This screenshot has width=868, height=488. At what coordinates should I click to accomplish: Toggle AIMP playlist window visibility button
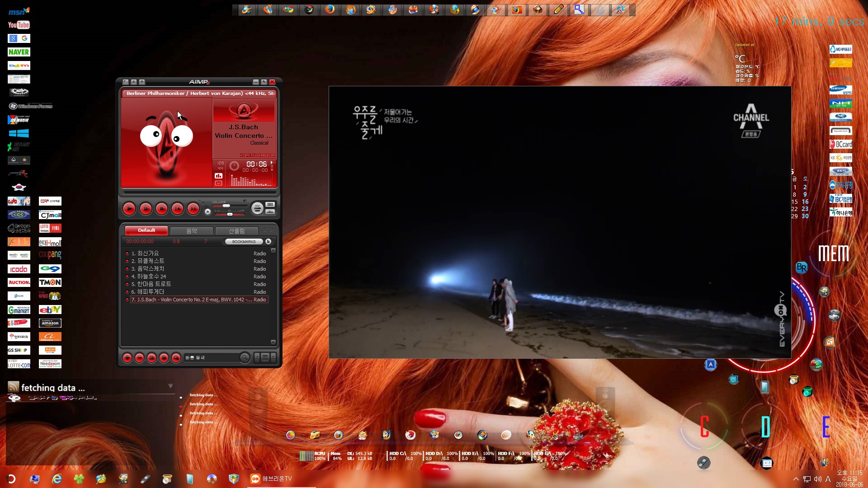(x=270, y=205)
